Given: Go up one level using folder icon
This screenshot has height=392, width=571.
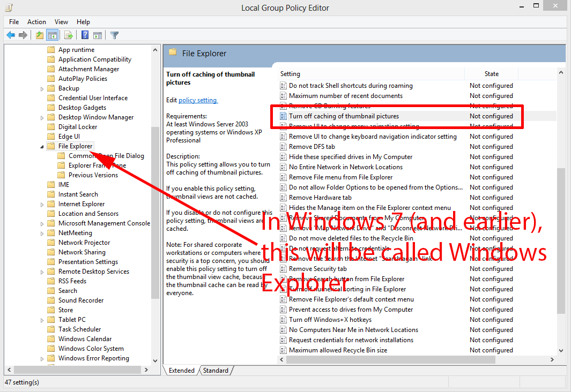Looking at the screenshot, I should click(x=39, y=35).
